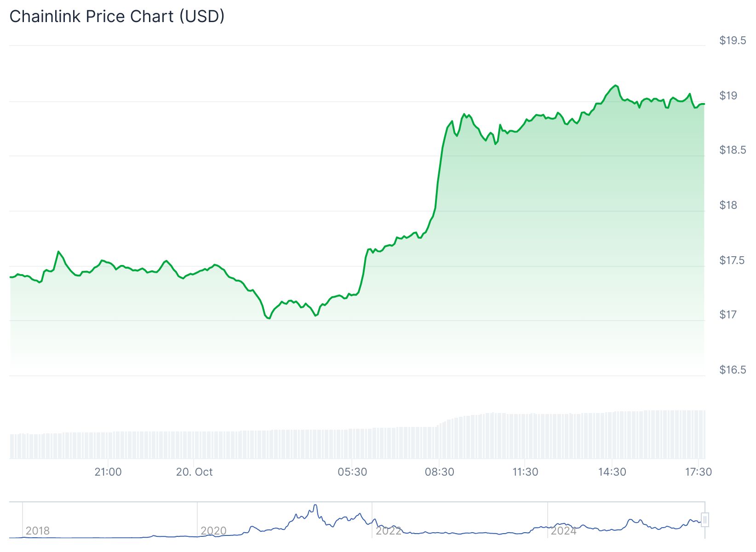The width and height of the screenshot is (756, 552).
Task: Click the $19 price axis label
Action: [728, 96]
